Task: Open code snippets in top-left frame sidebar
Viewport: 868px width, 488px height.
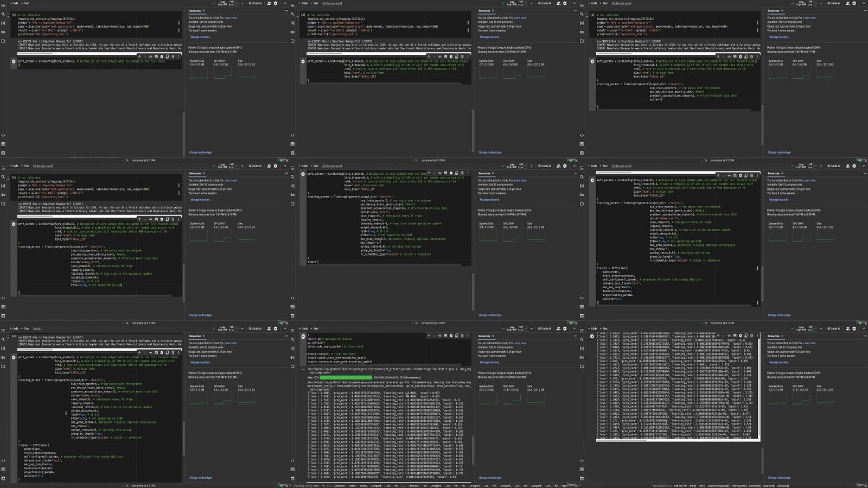Action: 3,135
